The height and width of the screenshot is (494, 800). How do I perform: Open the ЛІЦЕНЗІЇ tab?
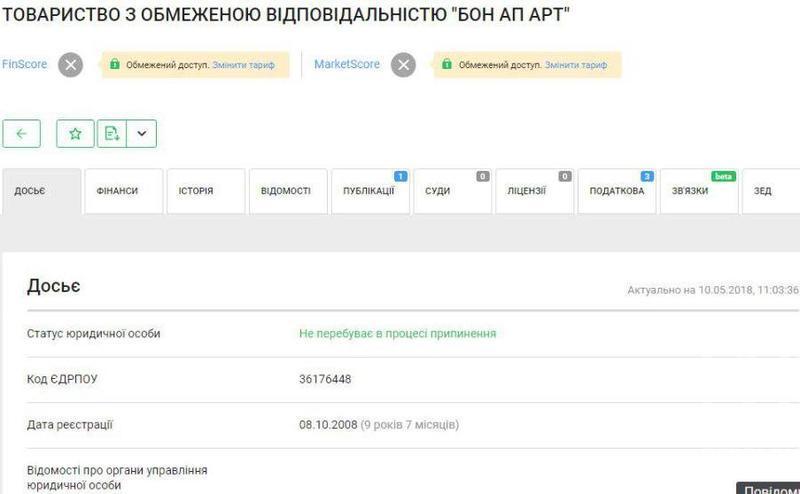535,191
